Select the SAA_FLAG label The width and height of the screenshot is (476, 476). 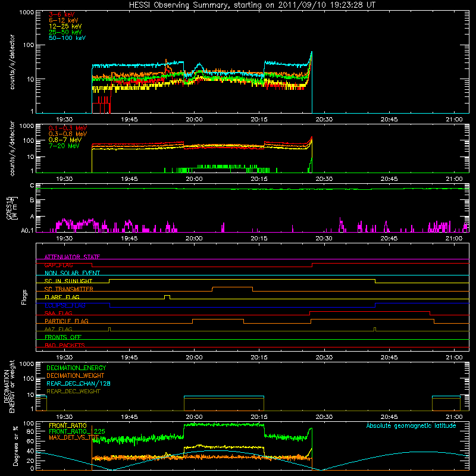coord(58,313)
